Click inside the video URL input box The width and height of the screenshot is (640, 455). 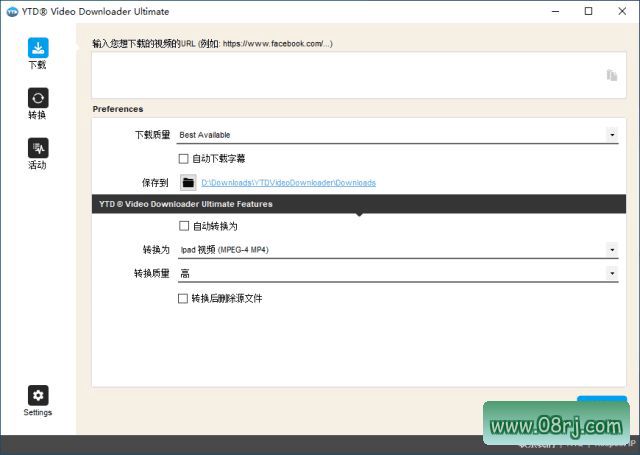click(x=358, y=75)
